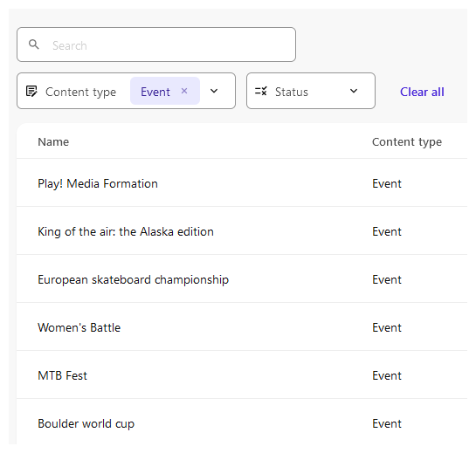Open King of the air: the Alaska edition
The image size is (476, 453).
tap(126, 232)
